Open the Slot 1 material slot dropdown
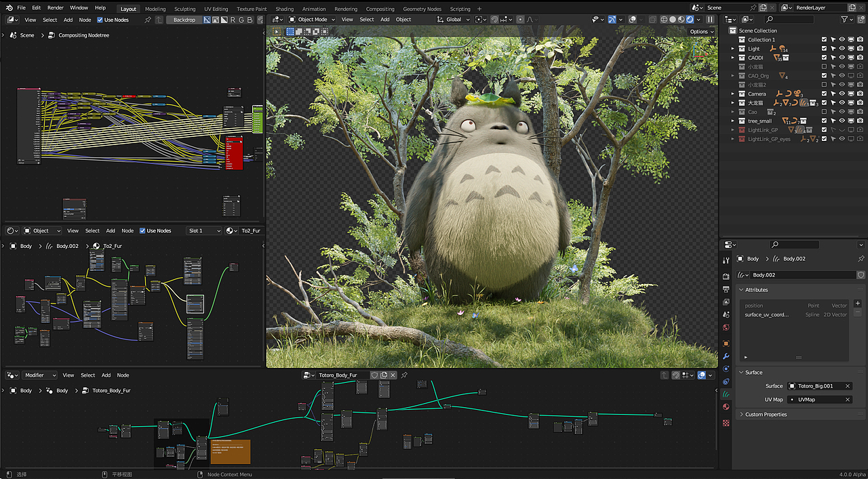The height and width of the screenshot is (479, 868). (204, 230)
